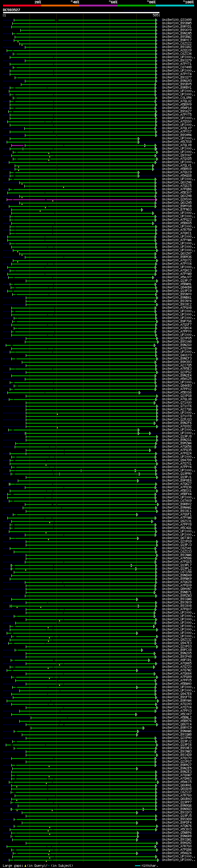Screen dimensions: 197x868
Task: Click the 'Large gaps' legend text
Action: click(x=13, y=865)
